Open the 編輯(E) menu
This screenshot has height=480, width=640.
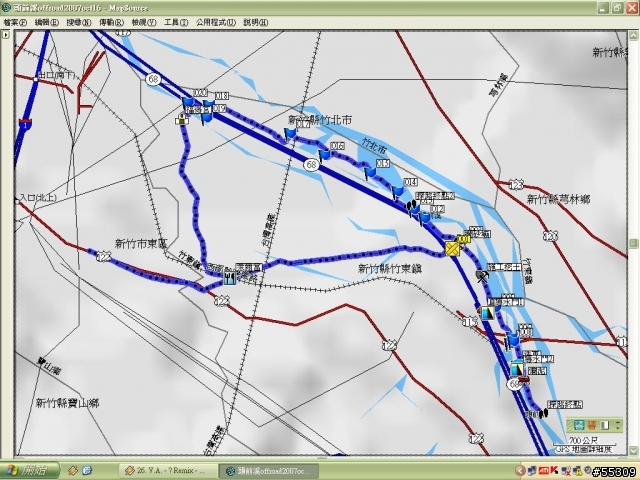[x=47, y=22]
